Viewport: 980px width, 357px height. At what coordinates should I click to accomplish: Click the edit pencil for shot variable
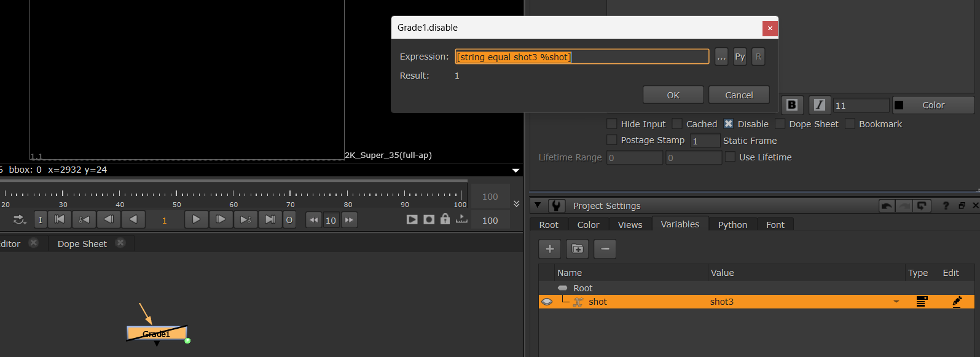point(956,302)
